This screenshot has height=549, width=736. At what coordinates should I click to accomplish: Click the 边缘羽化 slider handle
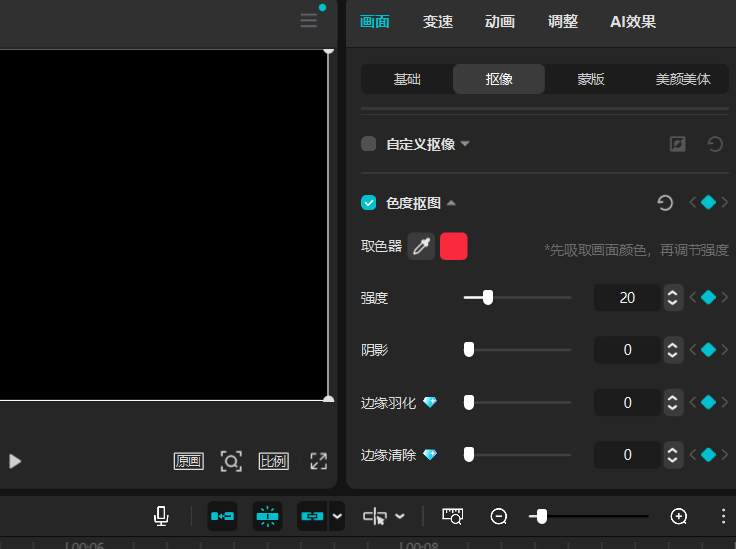pos(469,402)
